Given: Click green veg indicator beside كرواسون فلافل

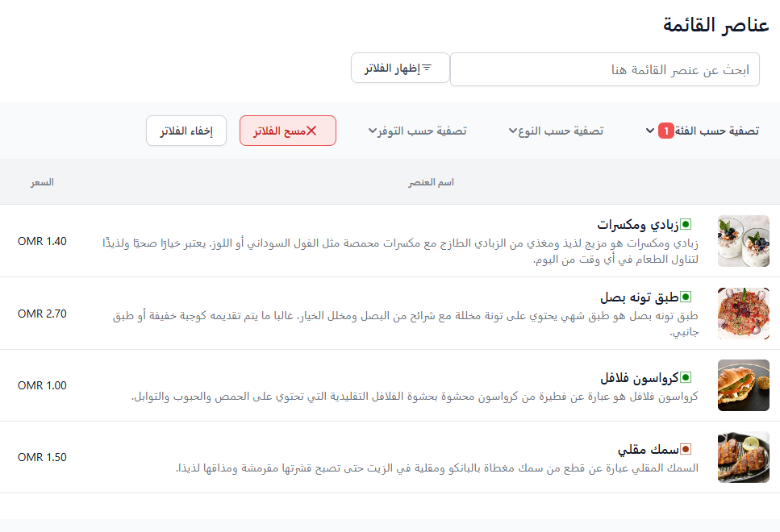Looking at the screenshot, I should pos(686,377).
